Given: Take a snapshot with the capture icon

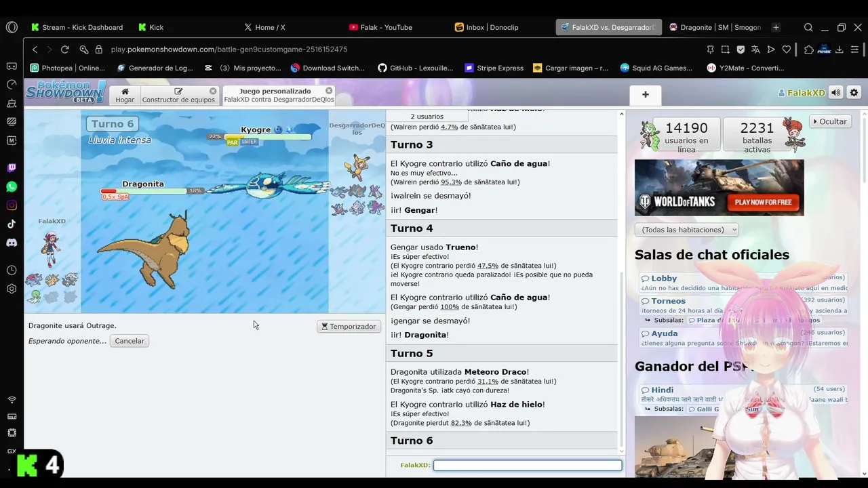Looking at the screenshot, I should (725, 49).
